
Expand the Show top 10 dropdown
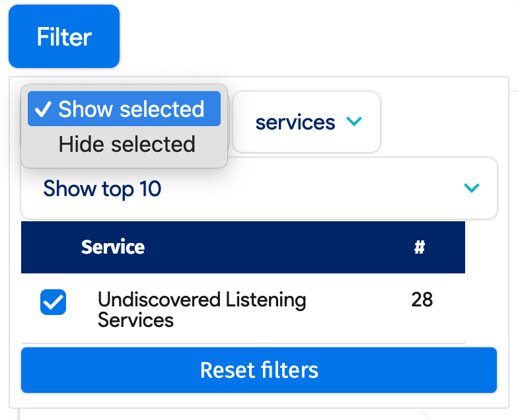click(x=258, y=189)
